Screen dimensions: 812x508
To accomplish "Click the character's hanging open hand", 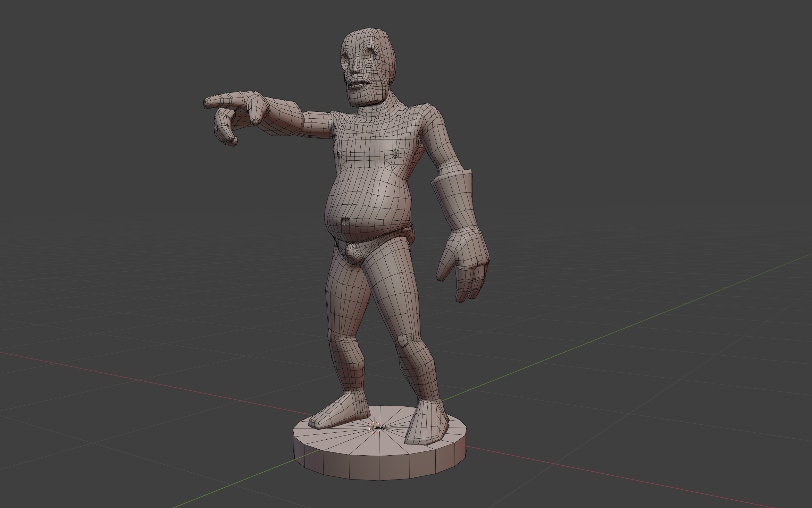I will [x=463, y=264].
